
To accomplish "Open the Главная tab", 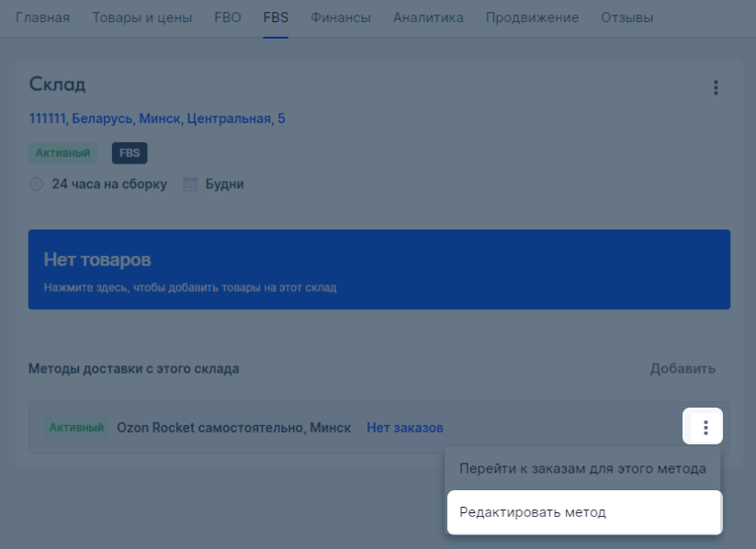I will click(42, 17).
